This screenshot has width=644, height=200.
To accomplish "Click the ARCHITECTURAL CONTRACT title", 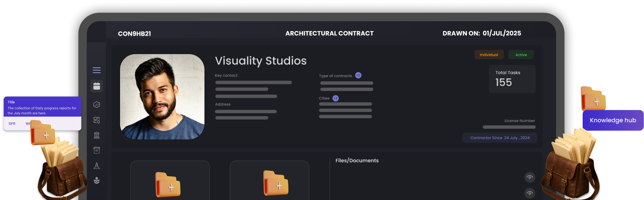I will point(330,34).
